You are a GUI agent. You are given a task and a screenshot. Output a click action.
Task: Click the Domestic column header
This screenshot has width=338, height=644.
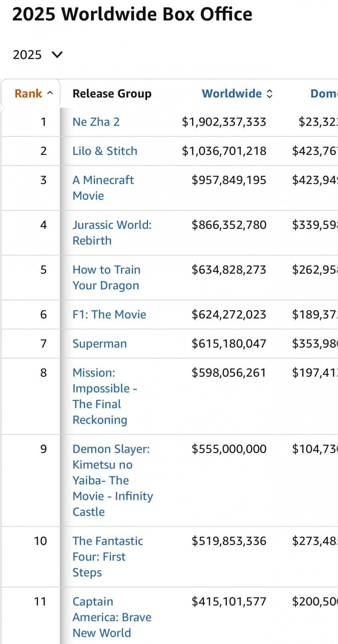click(x=323, y=93)
